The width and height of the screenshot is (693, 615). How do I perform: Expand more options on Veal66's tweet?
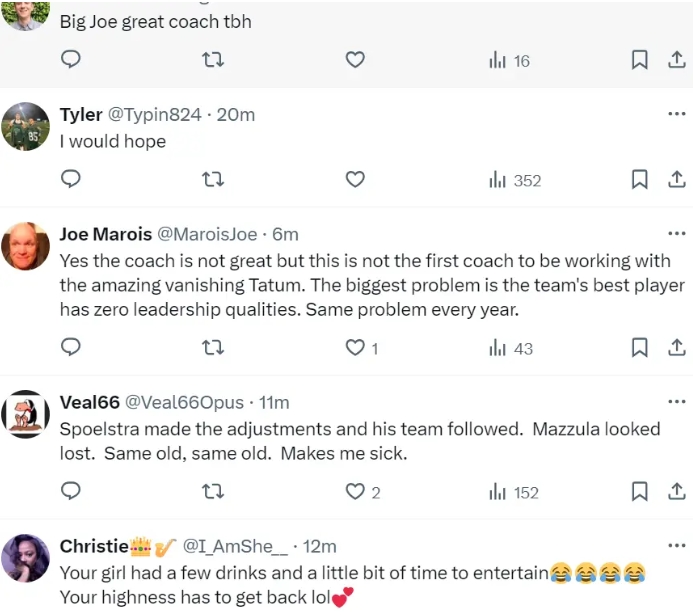[x=676, y=402]
